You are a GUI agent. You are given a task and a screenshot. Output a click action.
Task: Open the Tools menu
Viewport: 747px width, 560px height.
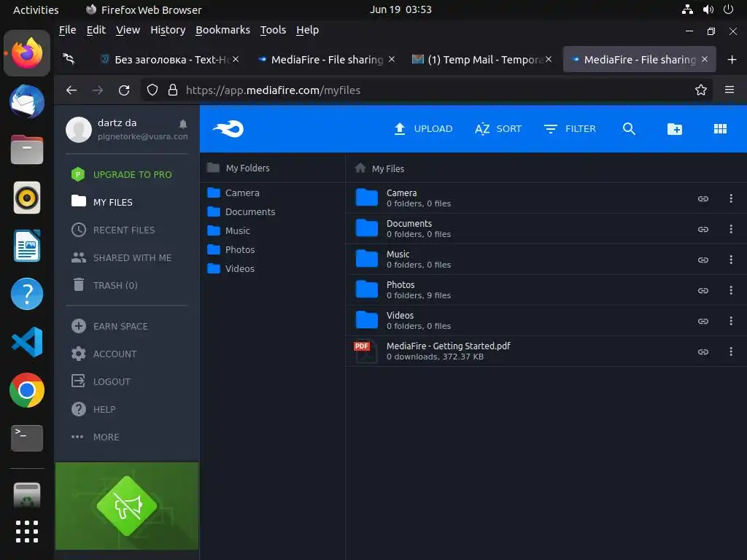pos(273,30)
